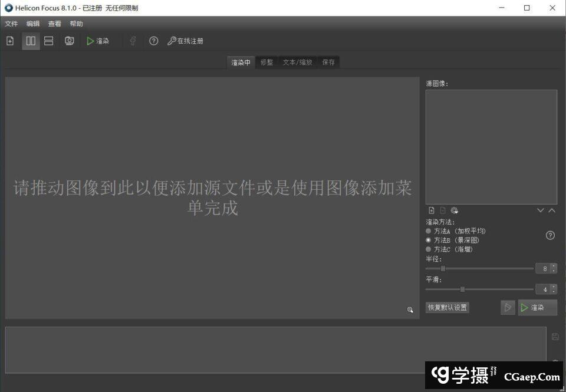The image size is (566, 392).
Task: Click the zoom magnifier icon in the preview area
Action: point(410,310)
